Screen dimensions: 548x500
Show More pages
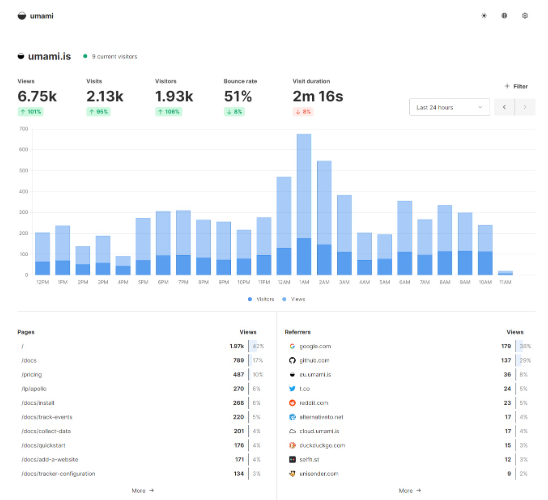[x=143, y=491]
